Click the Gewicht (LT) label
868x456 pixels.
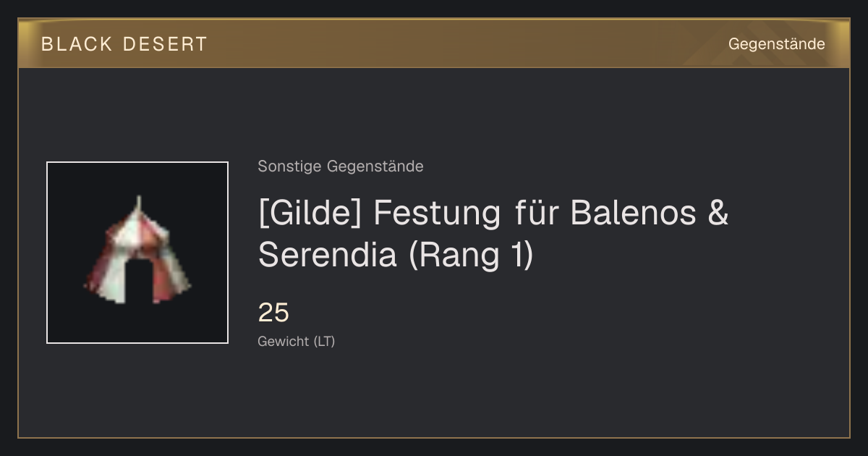click(x=297, y=341)
